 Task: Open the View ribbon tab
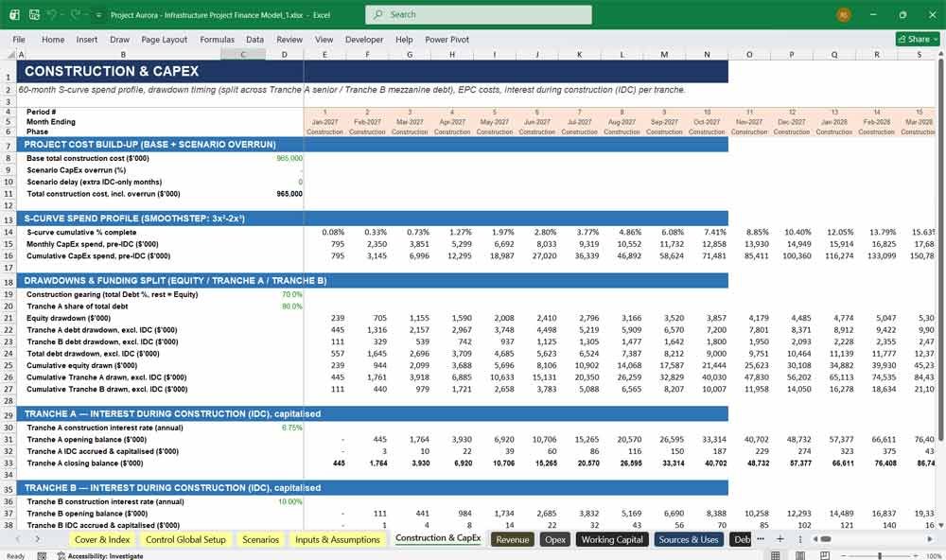[x=324, y=39]
